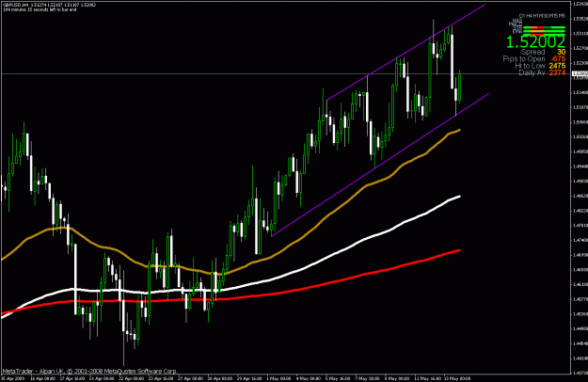Click the Hi to Low label
Viewport: 588px width, 382px height.
pyautogui.click(x=530, y=66)
